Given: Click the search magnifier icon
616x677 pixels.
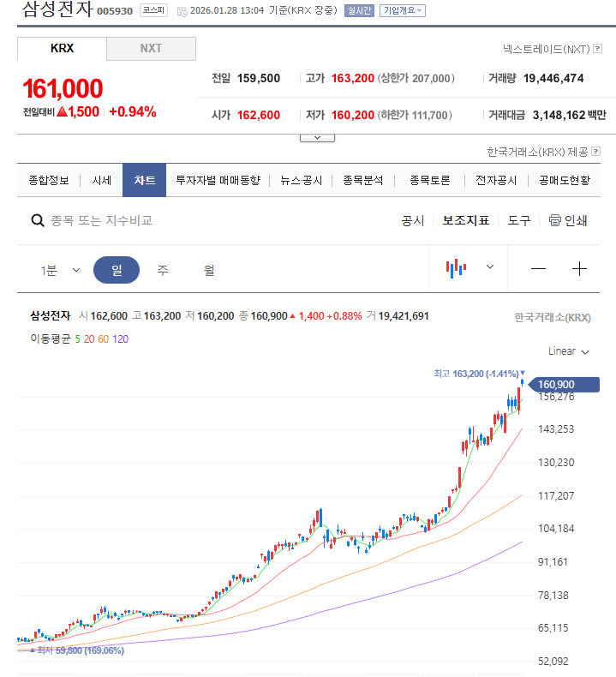Looking at the screenshot, I should pyautogui.click(x=38, y=220).
